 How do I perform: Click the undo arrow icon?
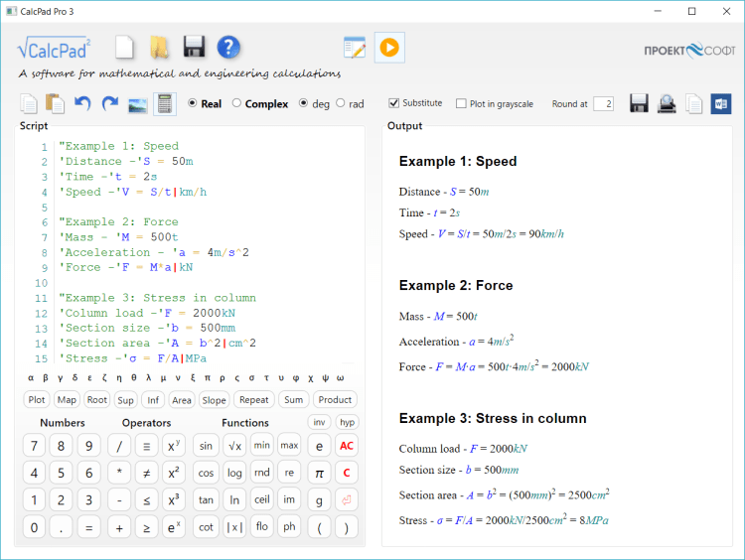coord(82,103)
